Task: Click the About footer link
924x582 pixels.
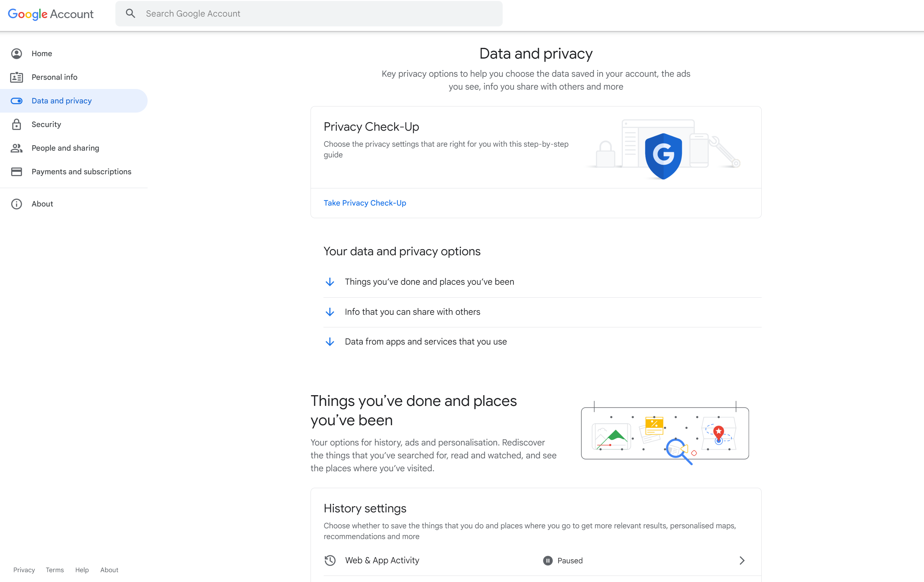Action: pyautogui.click(x=109, y=570)
